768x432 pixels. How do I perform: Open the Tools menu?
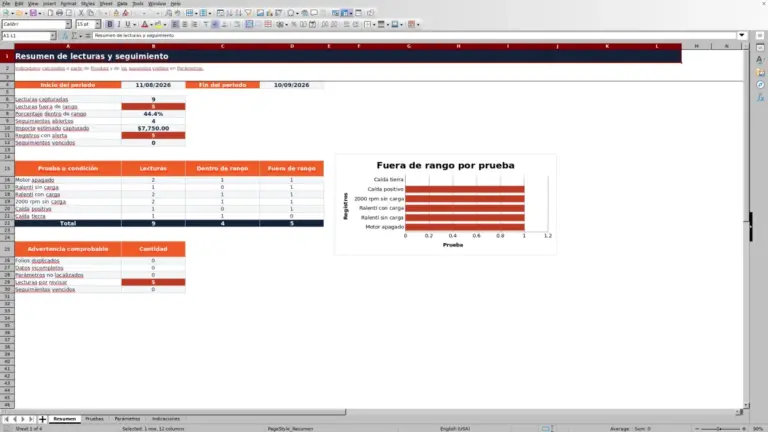point(138,3)
